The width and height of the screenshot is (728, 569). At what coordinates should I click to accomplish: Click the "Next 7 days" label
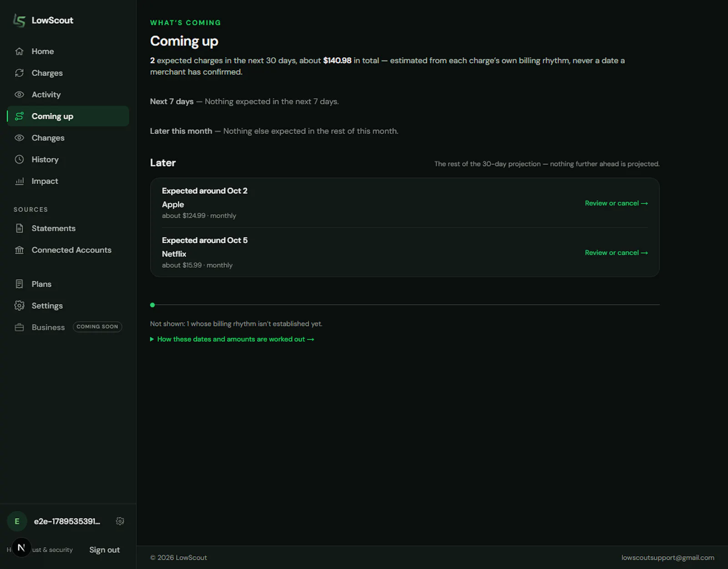pyautogui.click(x=172, y=102)
